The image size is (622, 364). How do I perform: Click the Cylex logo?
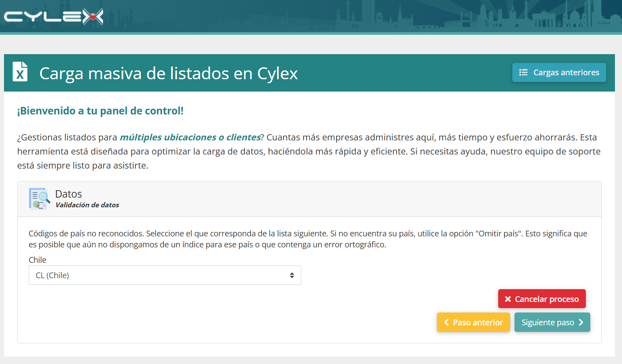click(x=54, y=17)
